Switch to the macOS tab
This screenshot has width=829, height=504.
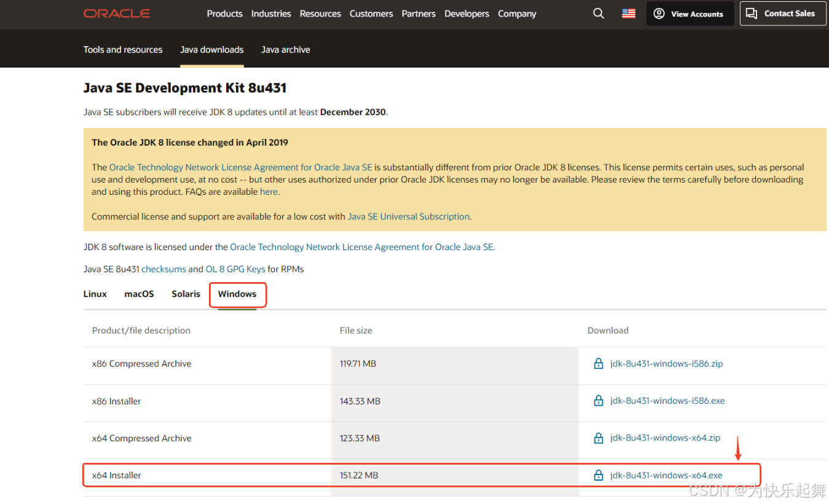tap(139, 294)
